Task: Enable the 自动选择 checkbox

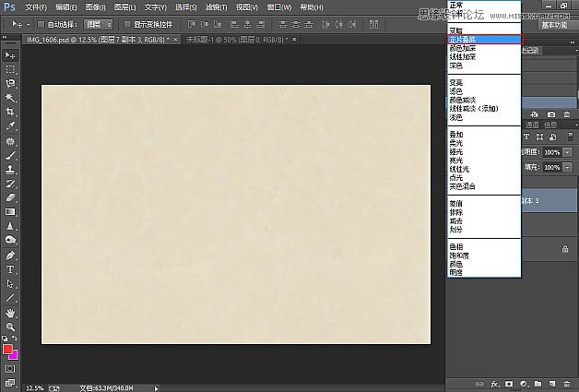Action: (x=41, y=24)
